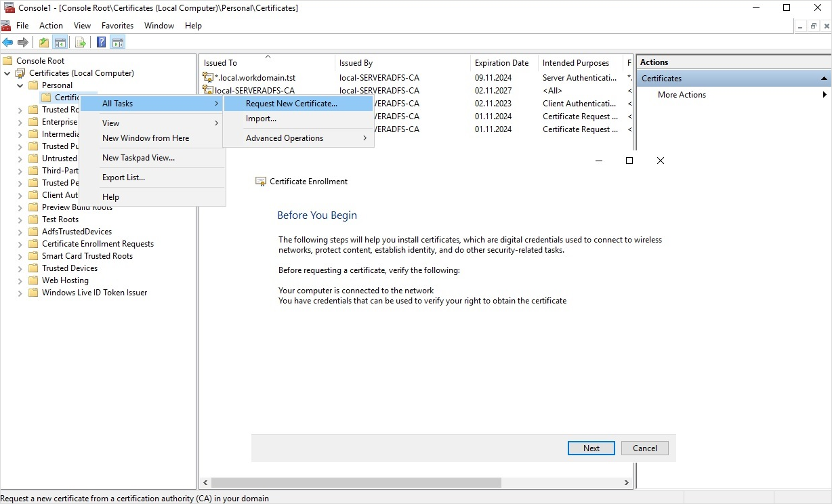The width and height of the screenshot is (832, 504).
Task: Click the AdfsTrustedDevices folder icon
Action: click(x=33, y=232)
